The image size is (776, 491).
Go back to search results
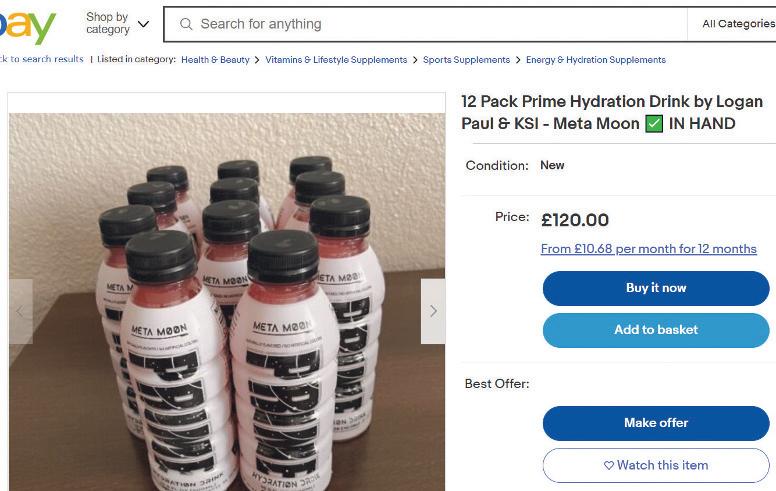point(41,60)
